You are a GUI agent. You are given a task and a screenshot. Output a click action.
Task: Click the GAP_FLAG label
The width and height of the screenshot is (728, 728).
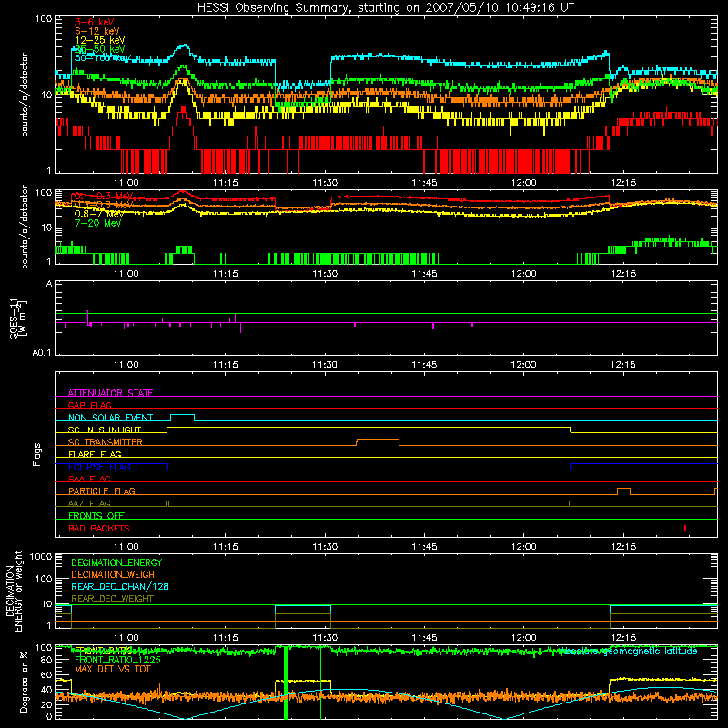tap(89, 405)
